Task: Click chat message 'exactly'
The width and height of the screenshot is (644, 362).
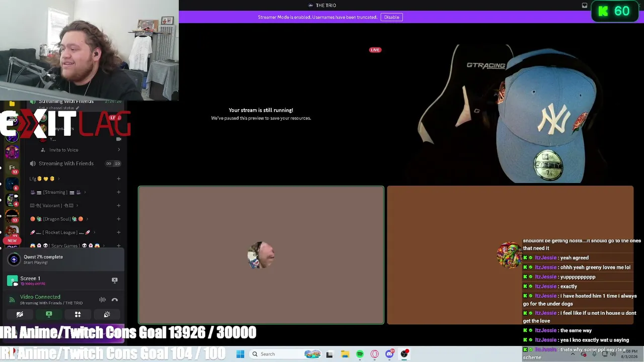Action: 569,287
